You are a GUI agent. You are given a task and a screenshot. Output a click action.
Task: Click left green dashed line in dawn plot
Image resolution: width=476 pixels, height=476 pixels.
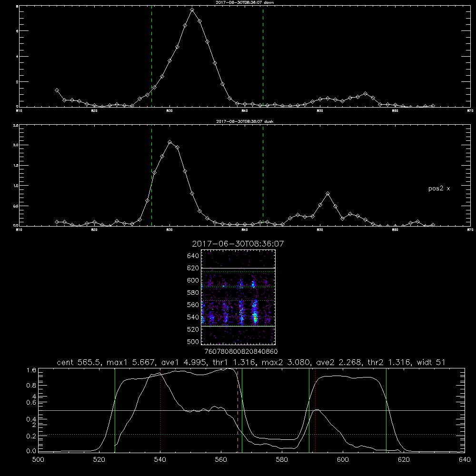click(x=151, y=58)
